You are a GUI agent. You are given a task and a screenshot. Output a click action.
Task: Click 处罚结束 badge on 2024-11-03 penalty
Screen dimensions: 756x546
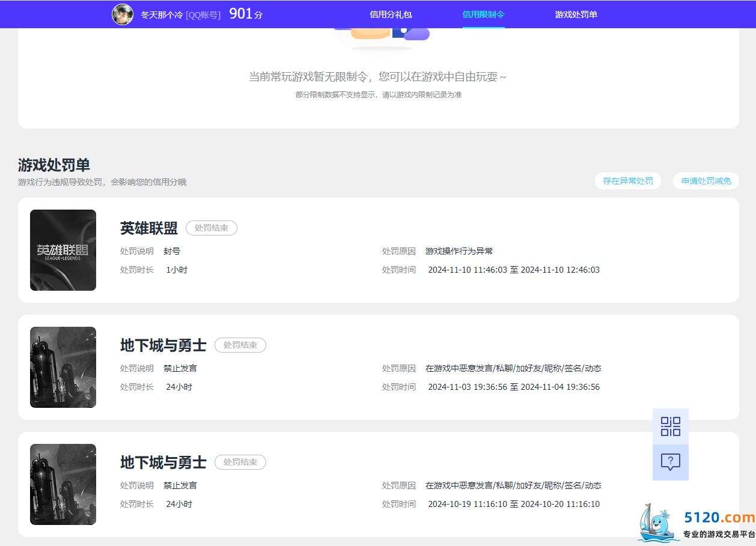(240, 345)
